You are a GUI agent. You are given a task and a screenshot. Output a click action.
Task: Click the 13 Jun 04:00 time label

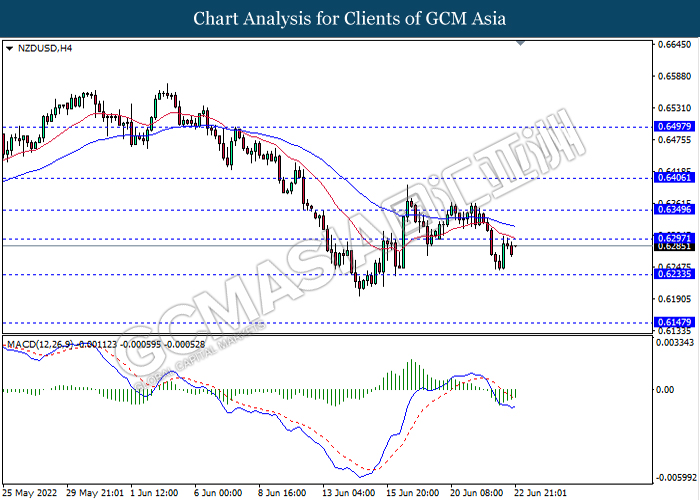click(349, 493)
